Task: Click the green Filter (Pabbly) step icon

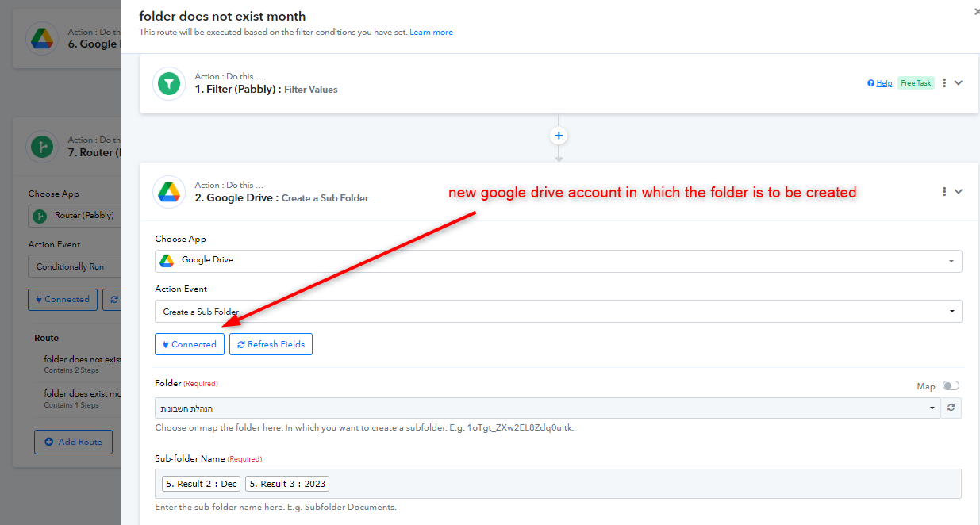Action: tap(168, 83)
